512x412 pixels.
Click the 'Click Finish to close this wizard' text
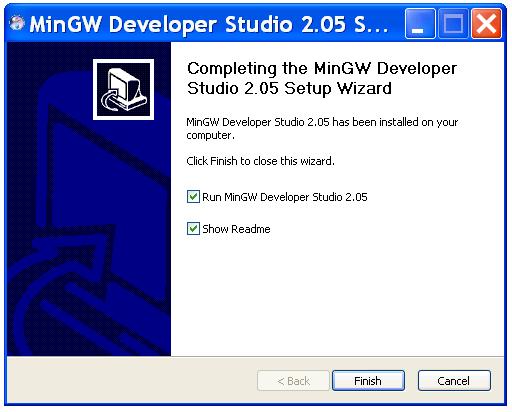[260, 161]
